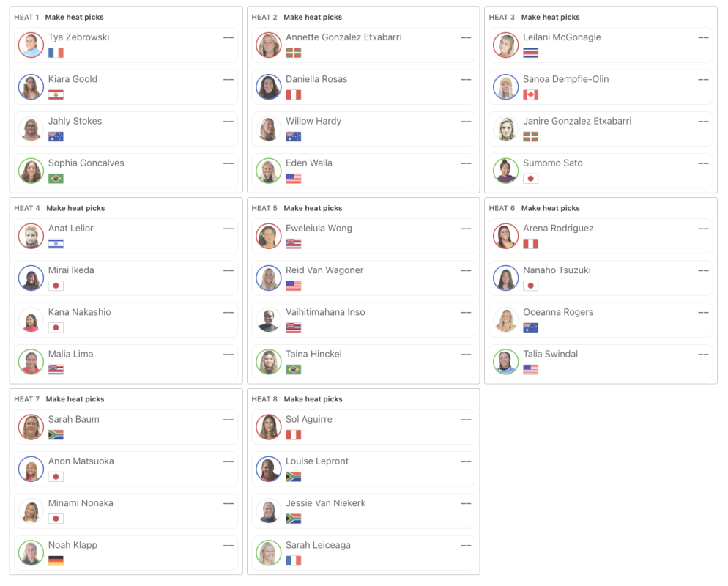Click the Canada flag under Sanoa Dempfle-Olin
Image resolution: width=728 pixels, height=586 pixels.
[x=530, y=94]
